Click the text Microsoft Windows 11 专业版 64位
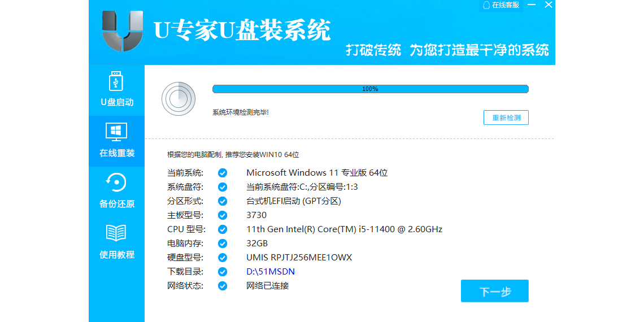Viewport: 644px width, 322px height. point(317,172)
